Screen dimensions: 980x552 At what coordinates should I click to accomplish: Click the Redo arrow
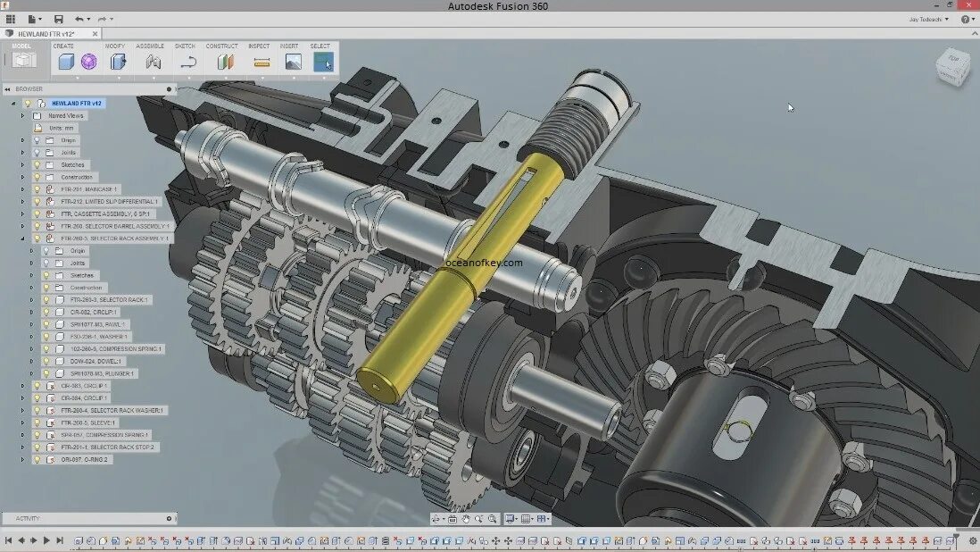tap(103, 20)
